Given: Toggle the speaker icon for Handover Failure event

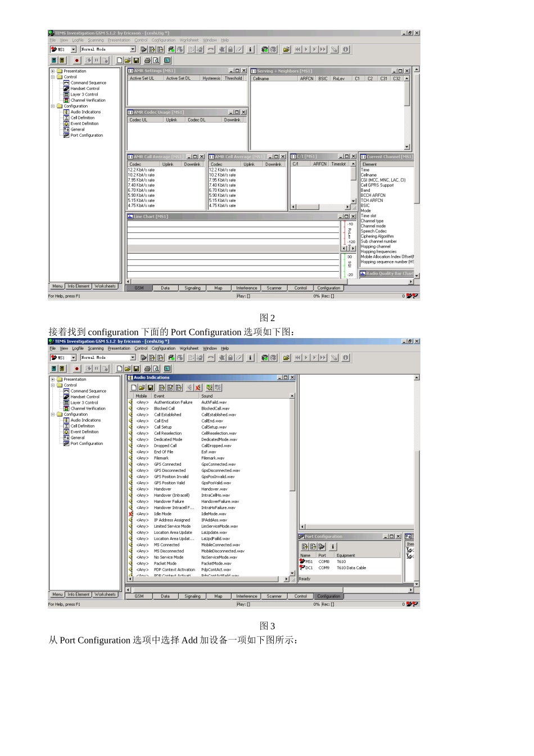Looking at the screenshot, I should (x=130, y=501).
